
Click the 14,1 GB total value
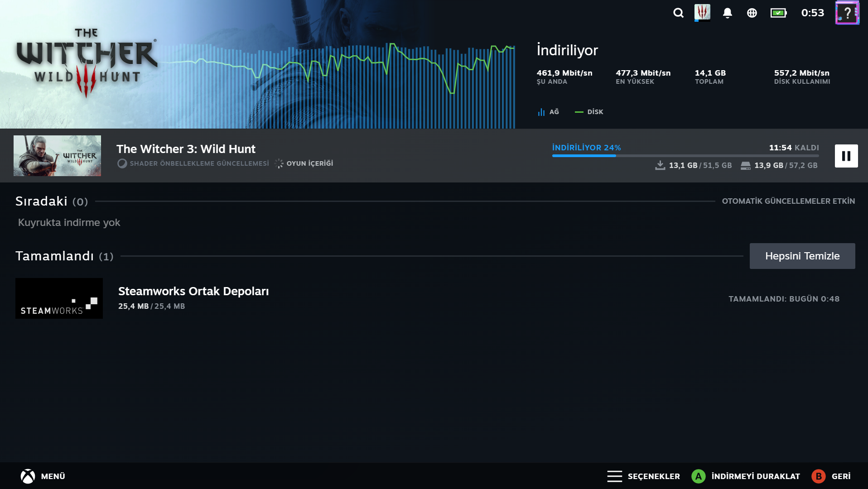710,73
